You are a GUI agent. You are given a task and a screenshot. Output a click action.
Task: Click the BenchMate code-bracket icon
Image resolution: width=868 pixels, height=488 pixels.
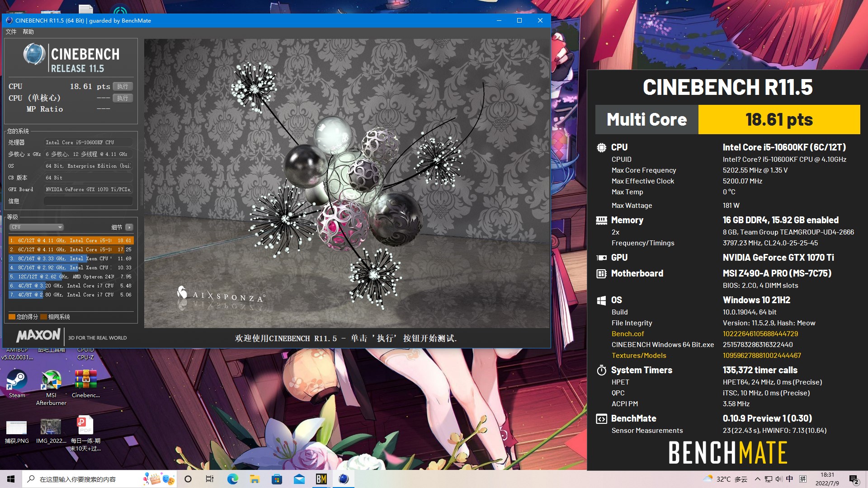coord(601,419)
